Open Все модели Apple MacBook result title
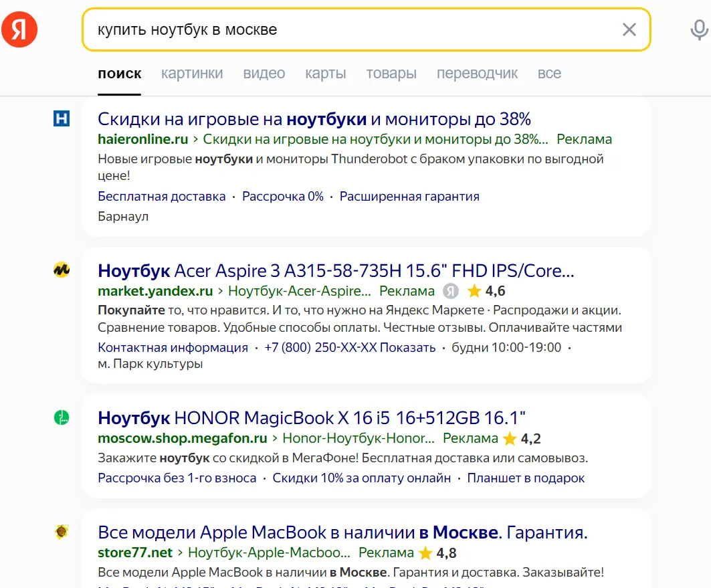This screenshot has width=711, height=588. coord(343,532)
